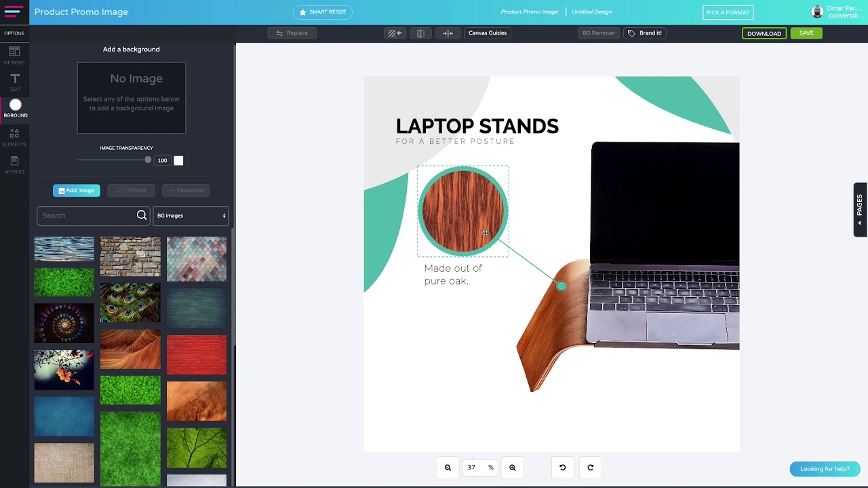Screen dimensions: 868x488
Task: Select the center-align objects icon
Action: [448, 33]
